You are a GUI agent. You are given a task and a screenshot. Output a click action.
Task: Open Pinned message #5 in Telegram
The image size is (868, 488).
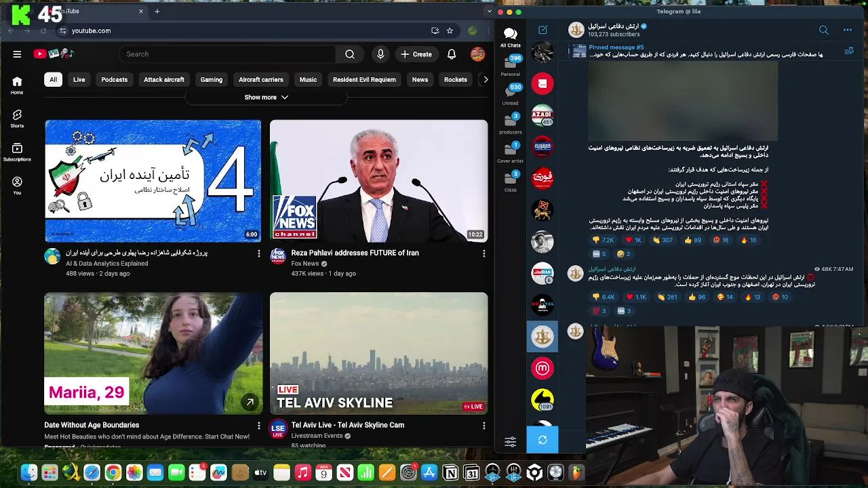[x=705, y=51]
